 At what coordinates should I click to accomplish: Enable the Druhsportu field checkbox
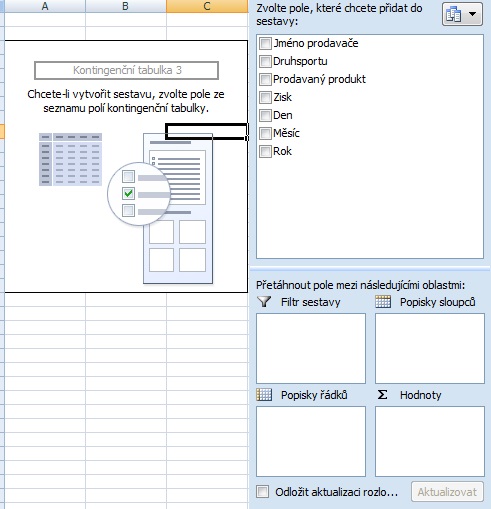pyautogui.click(x=265, y=61)
